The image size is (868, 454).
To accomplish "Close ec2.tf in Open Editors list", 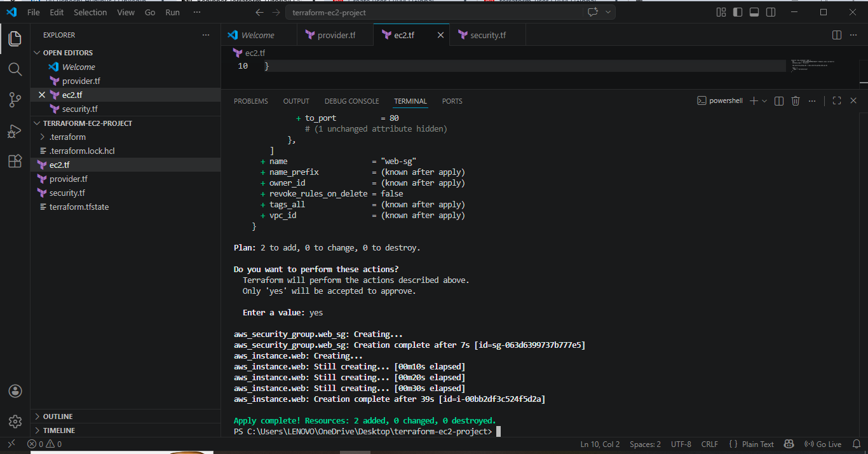I will click(42, 95).
